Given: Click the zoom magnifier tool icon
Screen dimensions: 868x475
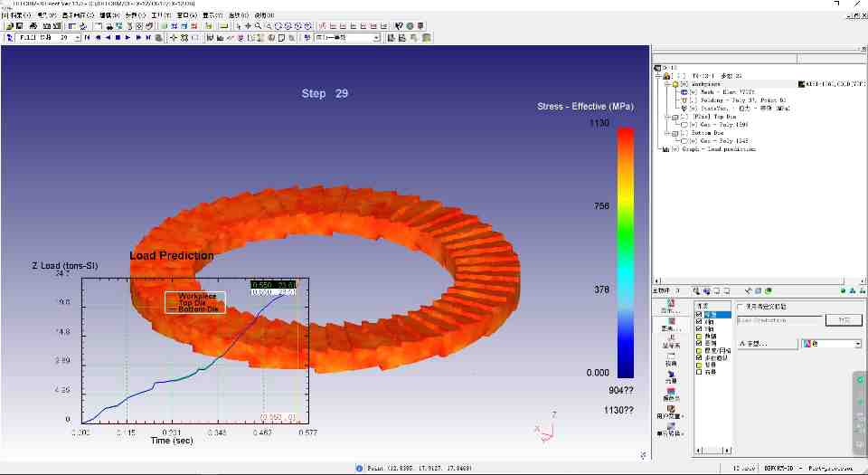Looking at the screenshot, I should (258, 26).
